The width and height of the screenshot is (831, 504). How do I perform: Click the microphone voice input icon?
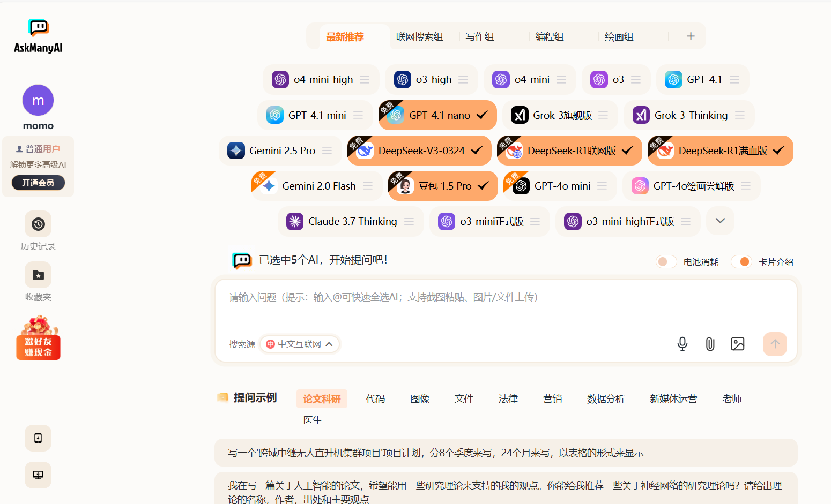pyautogui.click(x=682, y=344)
